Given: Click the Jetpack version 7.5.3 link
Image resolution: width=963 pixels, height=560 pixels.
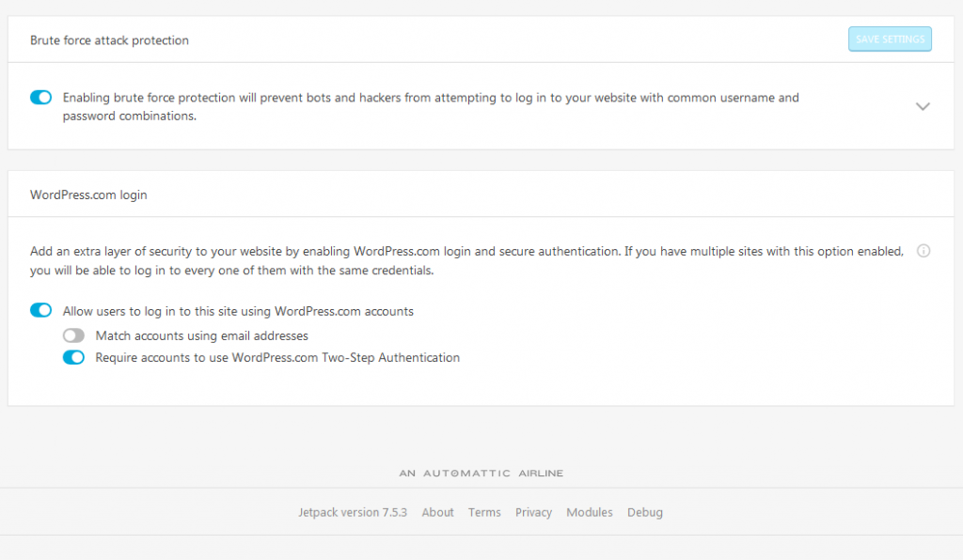Looking at the screenshot, I should click(x=353, y=512).
